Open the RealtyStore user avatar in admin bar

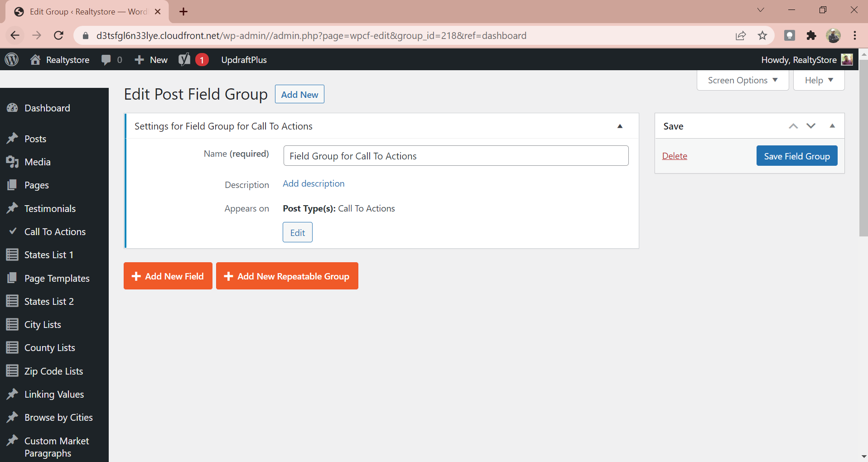(x=847, y=60)
